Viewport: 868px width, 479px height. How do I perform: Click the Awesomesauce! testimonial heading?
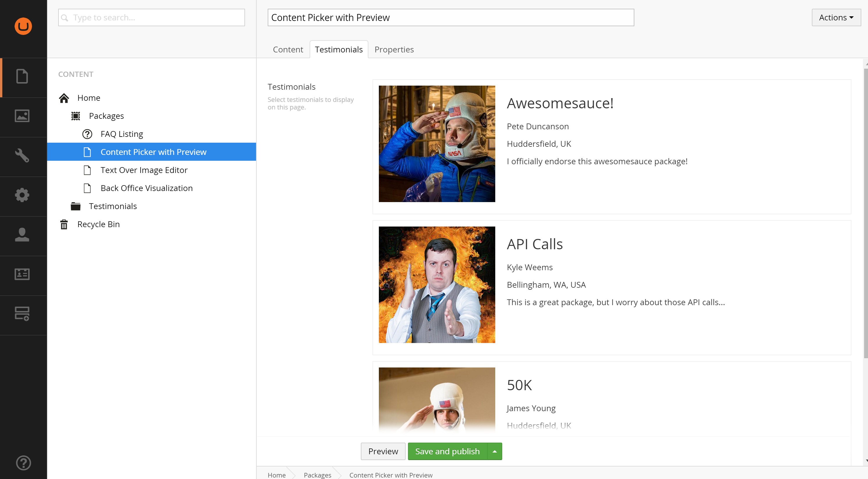pos(560,103)
